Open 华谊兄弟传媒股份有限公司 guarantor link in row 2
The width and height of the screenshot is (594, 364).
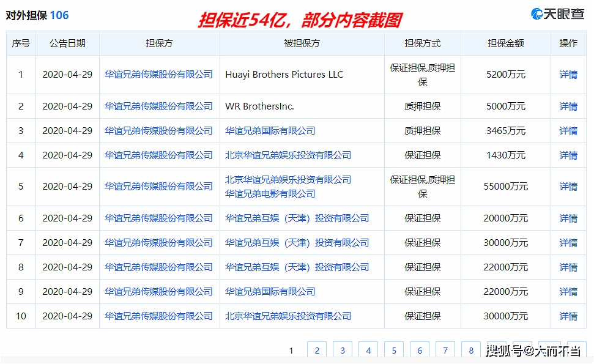point(158,106)
